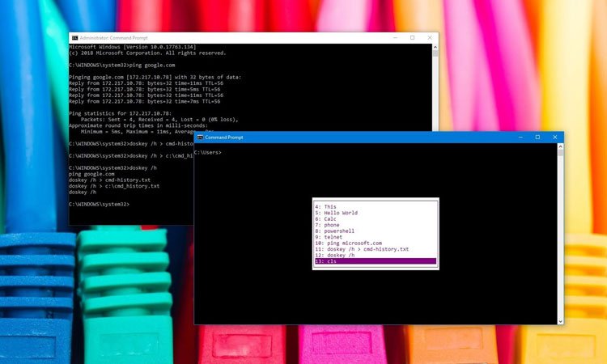Minimize the front Command Prompt window
The width and height of the screenshot is (607, 364).
(520, 138)
